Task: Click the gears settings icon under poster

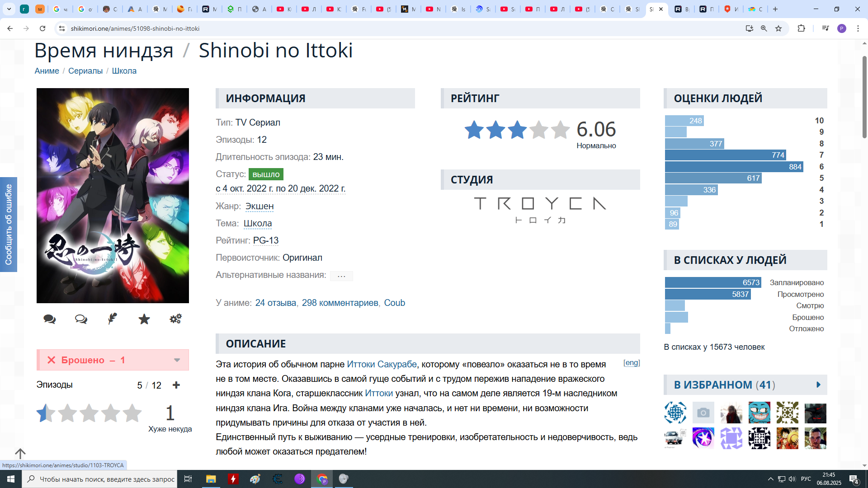Action: click(x=175, y=319)
